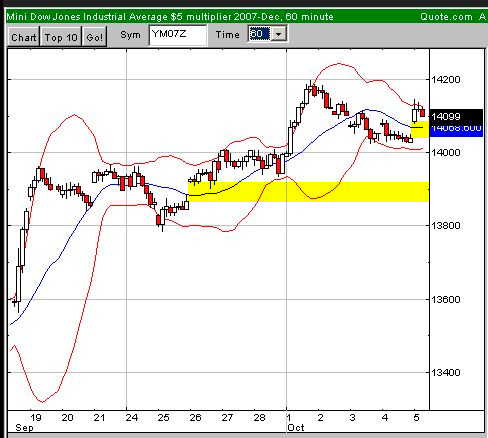Select the Time value 60 box
The height and width of the screenshot is (438, 488).
pyautogui.click(x=260, y=34)
